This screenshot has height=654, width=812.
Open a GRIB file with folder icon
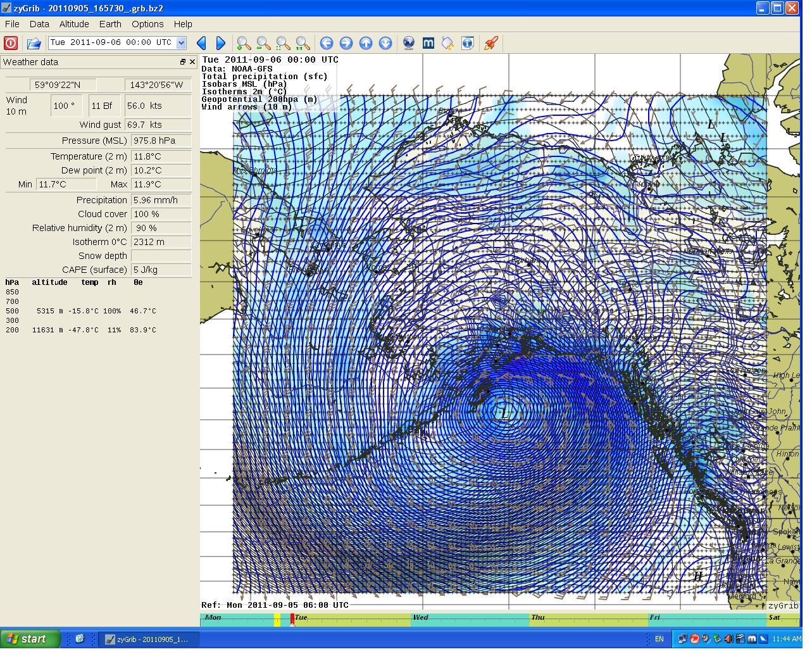pyautogui.click(x=34, y=43)
